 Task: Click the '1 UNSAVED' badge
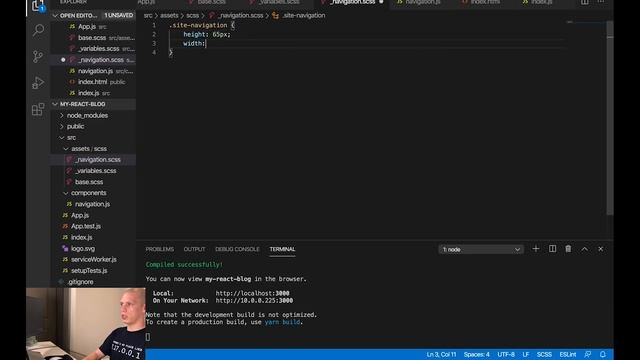(118, 16)
